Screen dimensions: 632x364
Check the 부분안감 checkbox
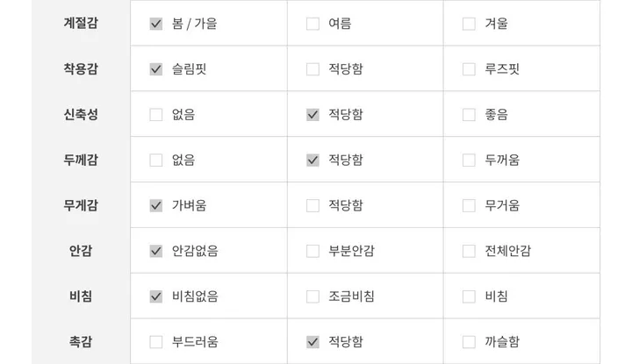[x=312, y=251]
